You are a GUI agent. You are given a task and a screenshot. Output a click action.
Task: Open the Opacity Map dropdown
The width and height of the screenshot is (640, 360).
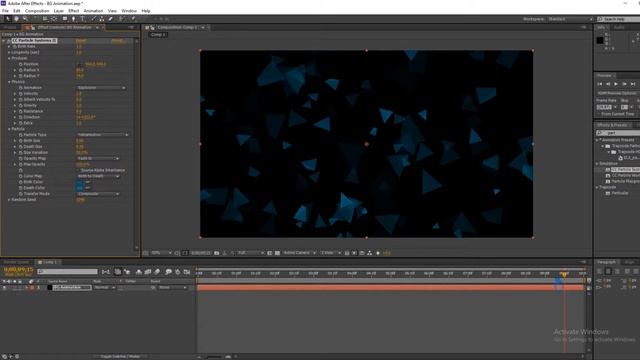click(x=98, y=158)
